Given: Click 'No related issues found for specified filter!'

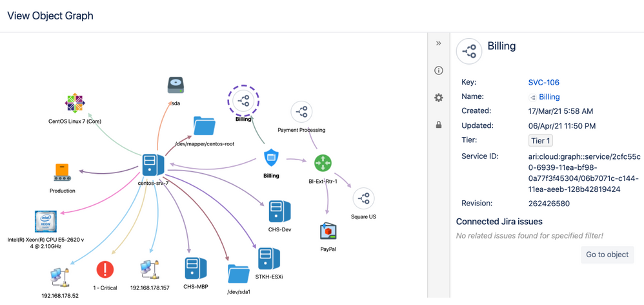Looking at the screenshot, I should (529, 236).
